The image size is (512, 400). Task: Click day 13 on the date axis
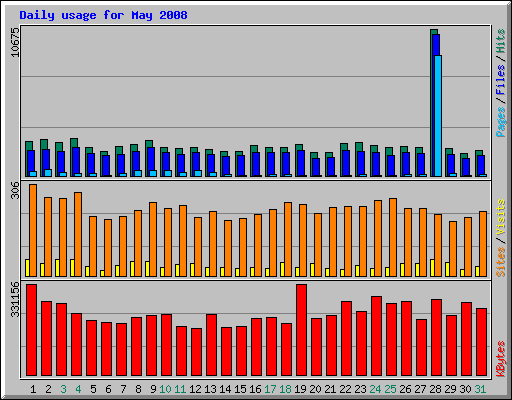click(x=210, y=389)
